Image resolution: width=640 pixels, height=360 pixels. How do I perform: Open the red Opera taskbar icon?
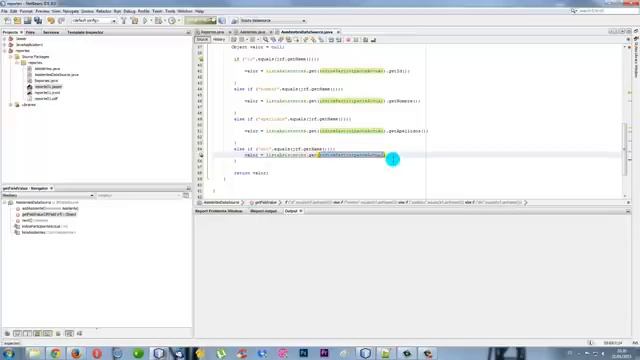tap(97, 353)
